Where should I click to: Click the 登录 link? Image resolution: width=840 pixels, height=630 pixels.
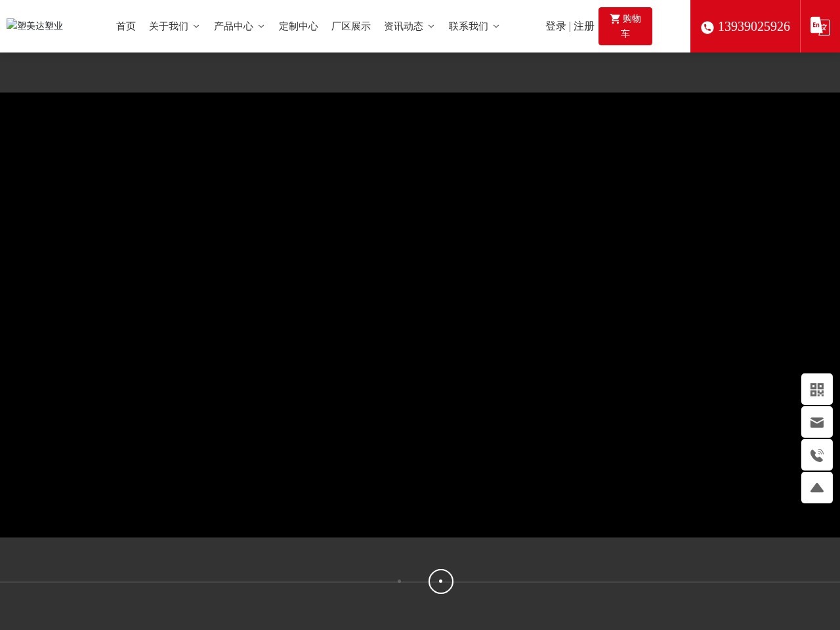556,26
